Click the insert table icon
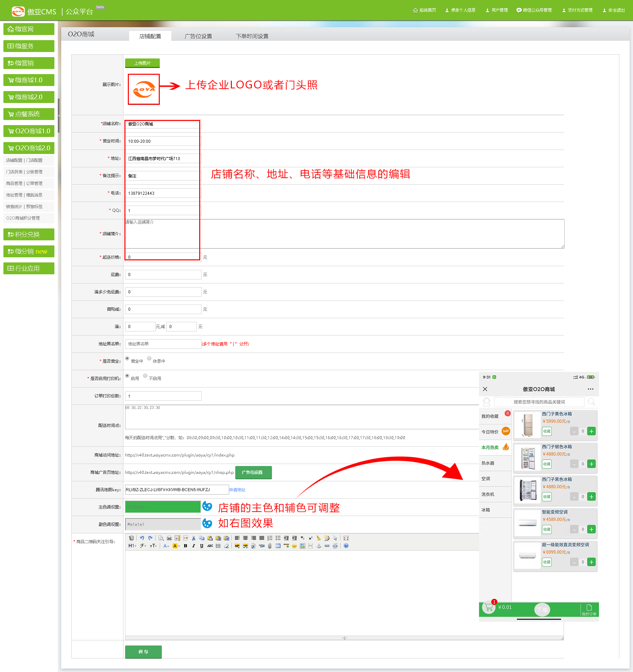 tap(278, 546)
